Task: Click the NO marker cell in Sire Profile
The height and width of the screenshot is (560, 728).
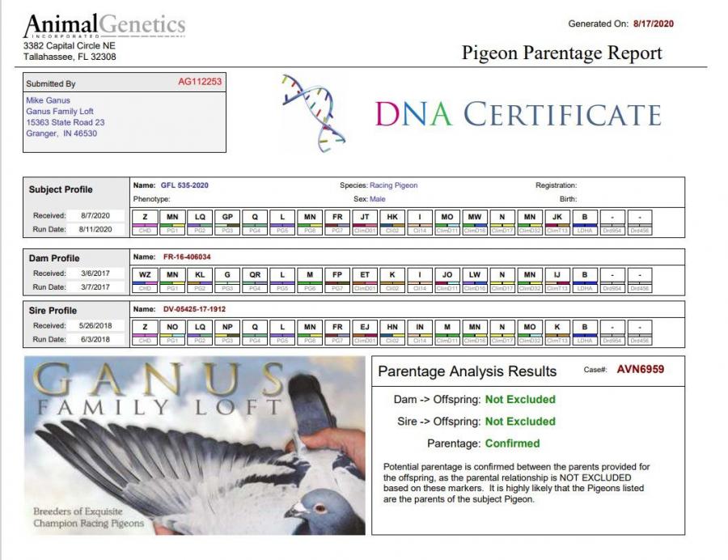Action: click(172, 333)
